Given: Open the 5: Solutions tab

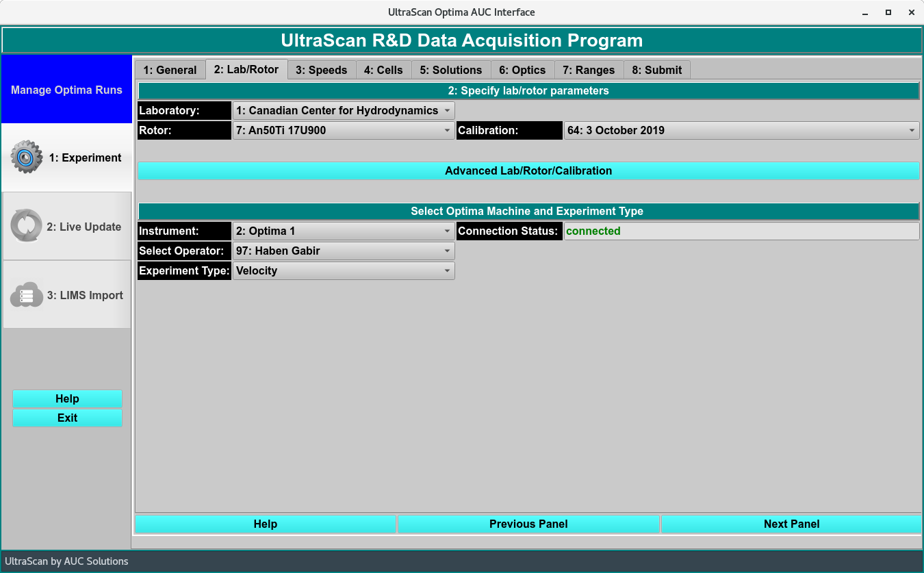Looking at the screenshot, I should tap(451, 70).
